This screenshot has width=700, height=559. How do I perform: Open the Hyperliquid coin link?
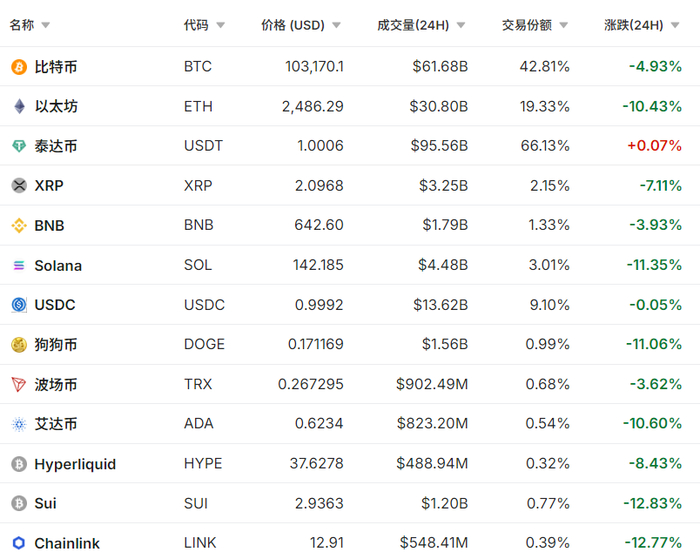pos(75,464)
